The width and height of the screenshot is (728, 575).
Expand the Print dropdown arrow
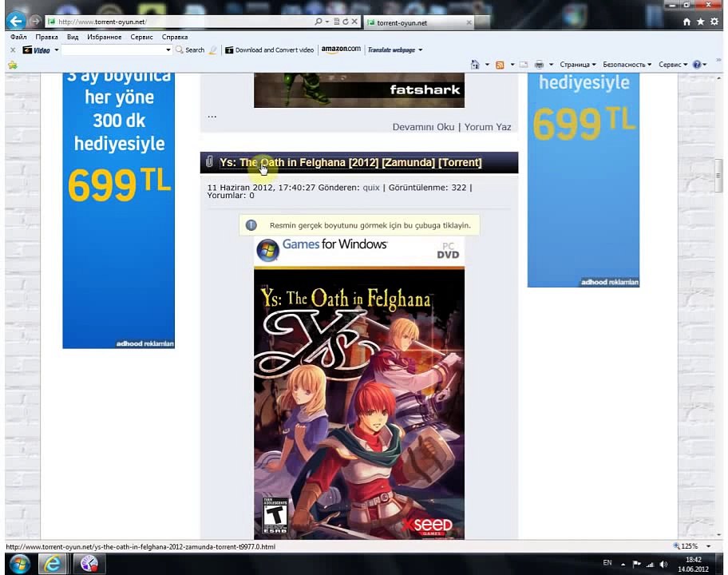(551, 65)
